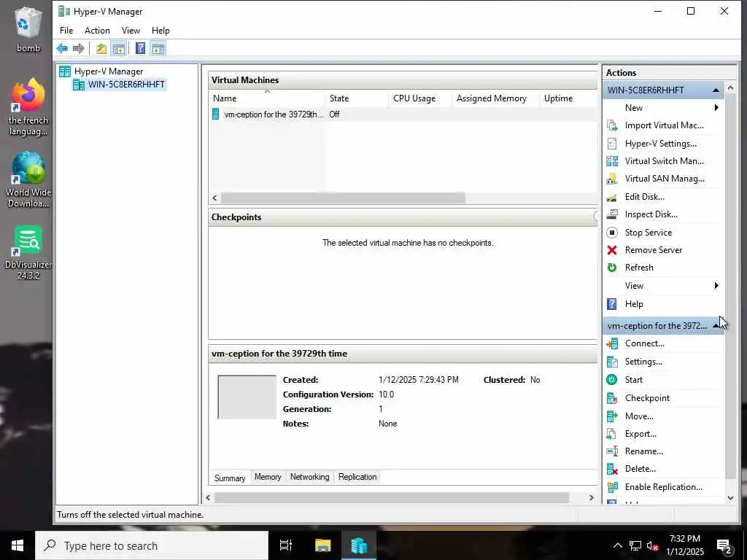The image size is (747, 560).
Task: Sort by Assigned Memory column header
Action: [495, 98]
